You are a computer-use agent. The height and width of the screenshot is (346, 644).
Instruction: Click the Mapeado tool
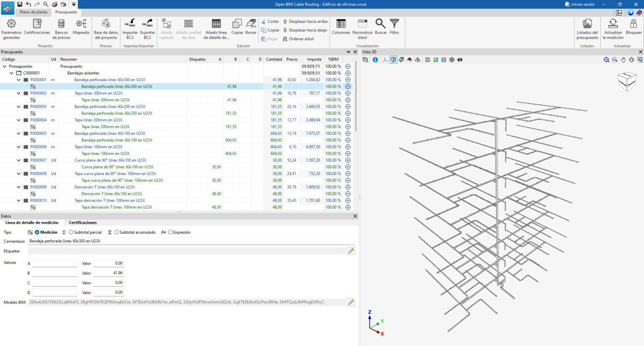point(81,26)
